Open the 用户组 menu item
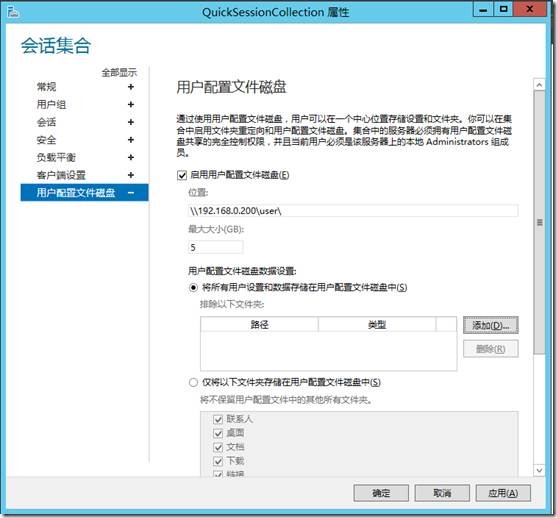The height and width of the screenshot is (518, 557). (51, 104)
